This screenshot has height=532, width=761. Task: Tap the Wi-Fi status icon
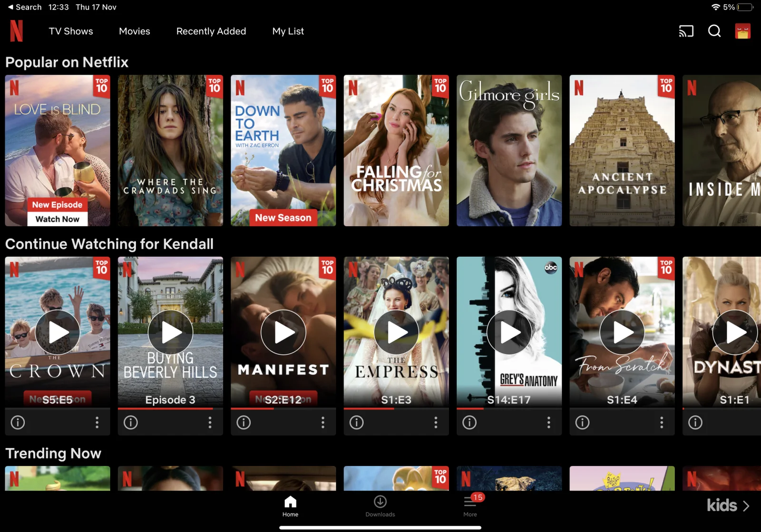715,7
